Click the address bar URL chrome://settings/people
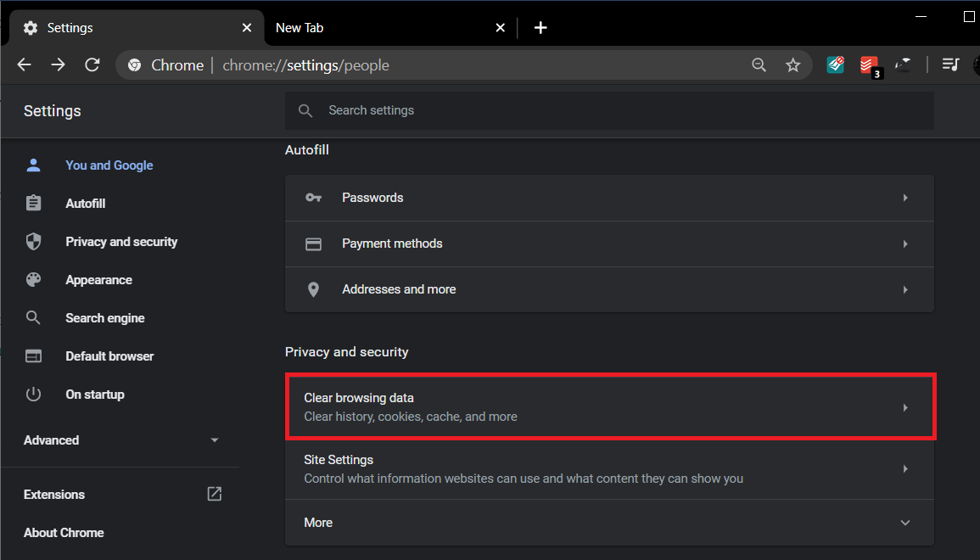980x560 pixels. (305, 65)
